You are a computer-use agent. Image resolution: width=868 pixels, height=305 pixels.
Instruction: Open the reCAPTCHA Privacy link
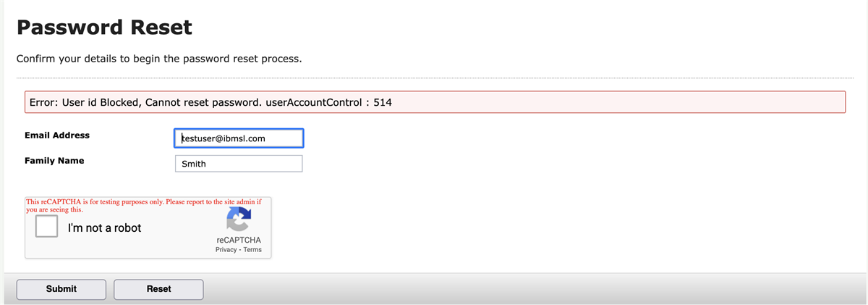tap(226, 250)
